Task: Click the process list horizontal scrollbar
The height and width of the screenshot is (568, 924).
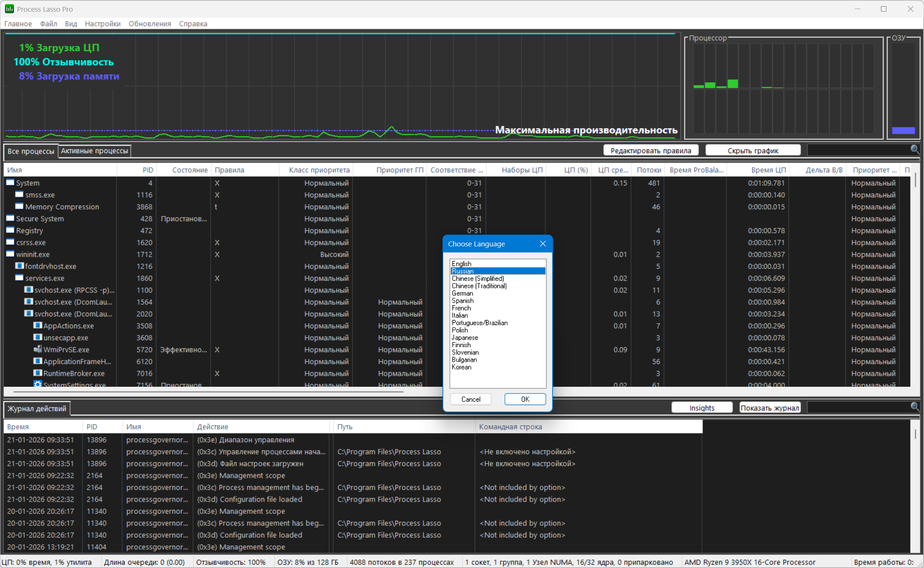Action: point(208,392)
